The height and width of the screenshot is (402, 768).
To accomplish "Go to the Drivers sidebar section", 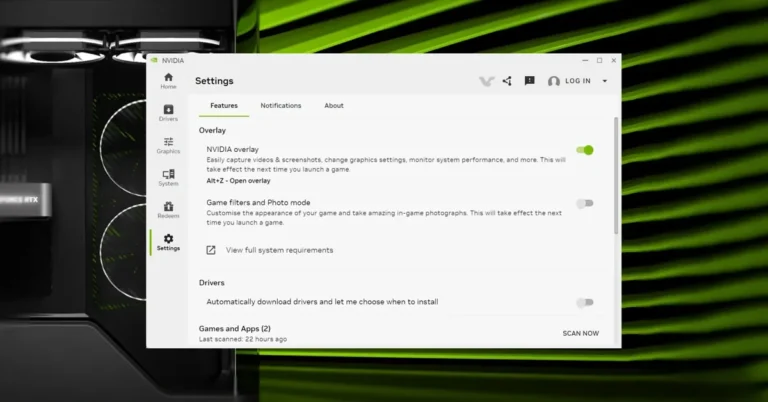I will click(168, 113).
